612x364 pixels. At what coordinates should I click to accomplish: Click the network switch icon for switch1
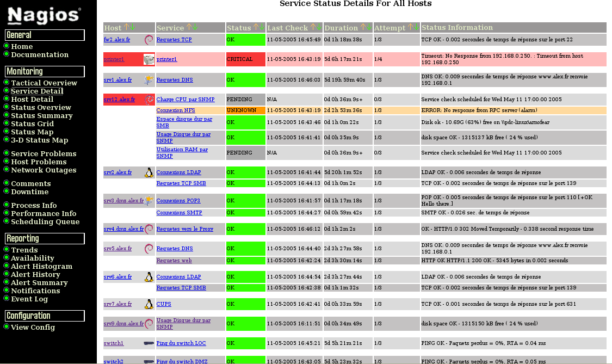149,343
